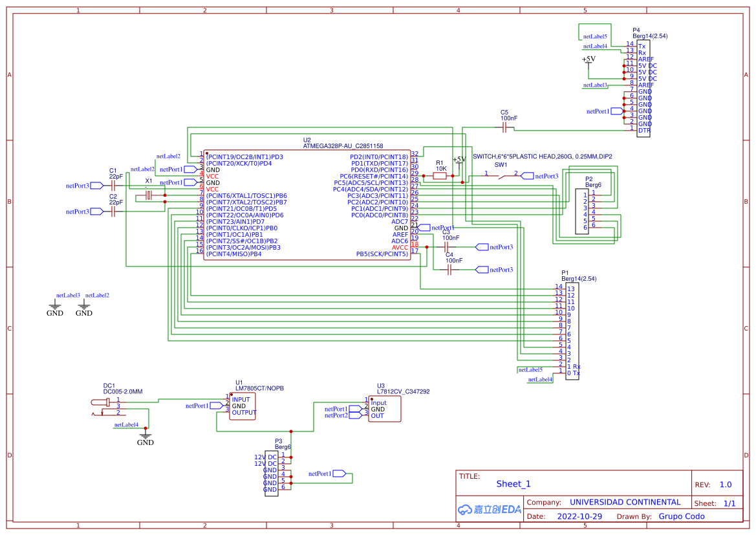Screen dimensions: 756x535
Task: Select the L7812CV regulator symbol U3
Action: click(x=384, y=409)
